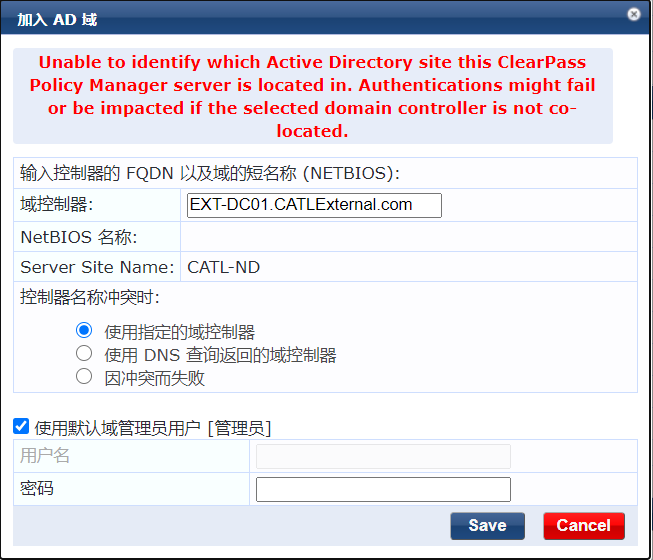The image size is (653, 560).
Task: Choose 使用 DNS 查询返回的域控制器 option
Action: [x=85, y=354]
